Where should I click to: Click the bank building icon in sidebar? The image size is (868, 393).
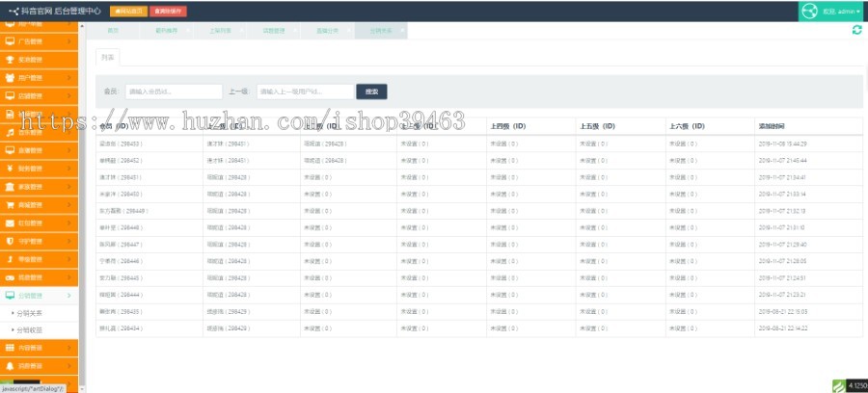[10, 187]
